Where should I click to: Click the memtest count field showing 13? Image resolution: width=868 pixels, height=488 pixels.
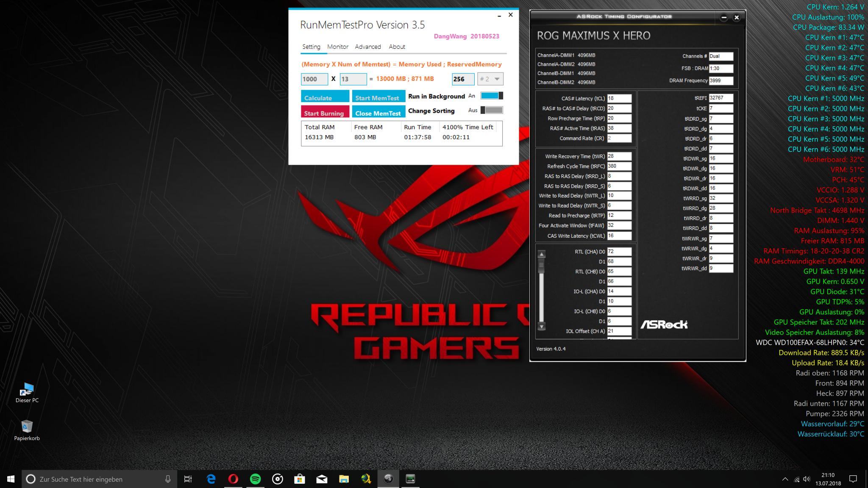353,79
